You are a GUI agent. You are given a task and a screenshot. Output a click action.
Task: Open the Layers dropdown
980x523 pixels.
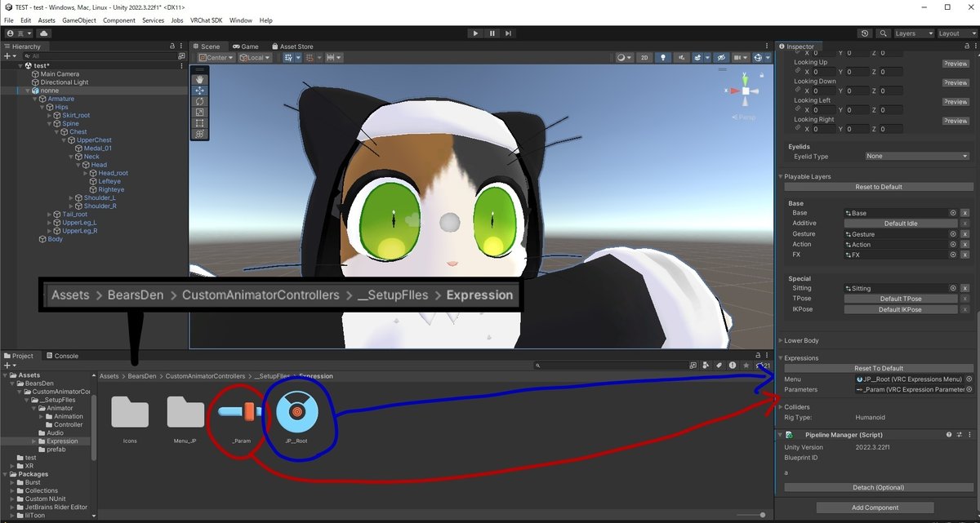tap(914, 33)
